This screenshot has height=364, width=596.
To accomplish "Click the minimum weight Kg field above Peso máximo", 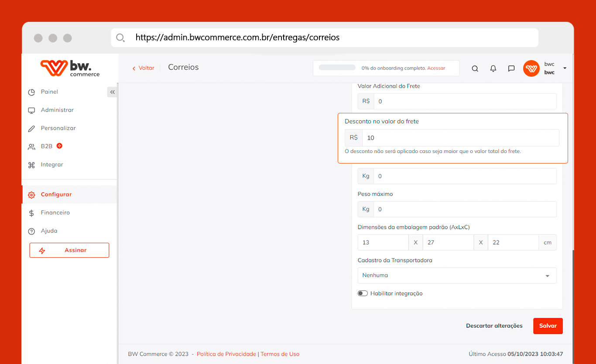I will (x=465, y=176).
